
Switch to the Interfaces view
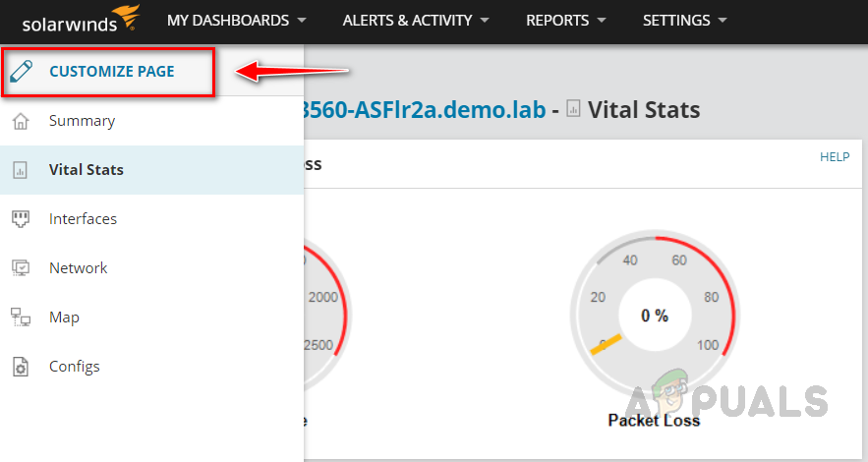coord(151,219)
